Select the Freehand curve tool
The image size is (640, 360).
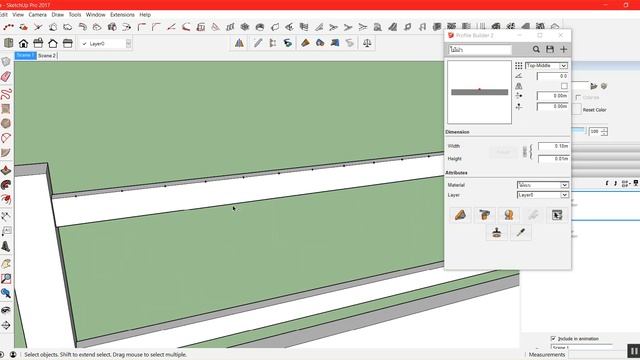tap(6, 94)
